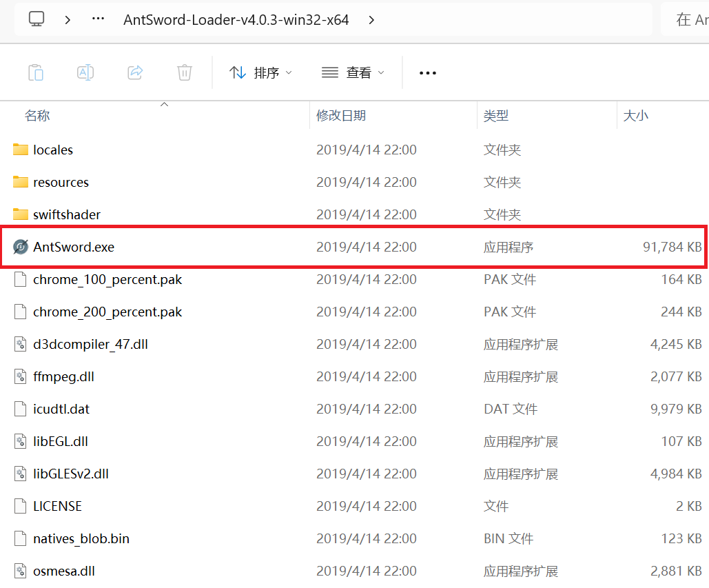Click the Paste toolbar icon
Viewport: 709px width, 588px height.
coord(36,72)
